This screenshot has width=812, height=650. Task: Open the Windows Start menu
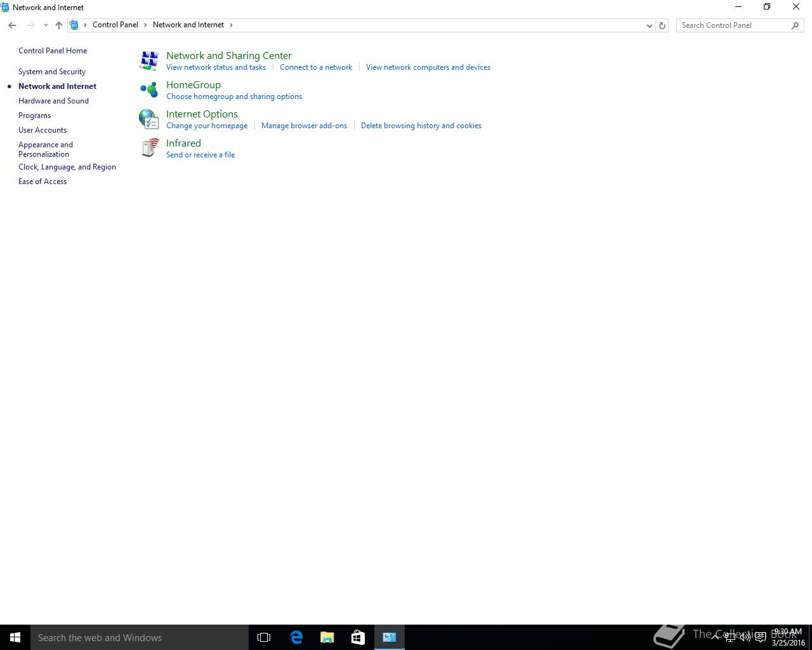[15, 637]
